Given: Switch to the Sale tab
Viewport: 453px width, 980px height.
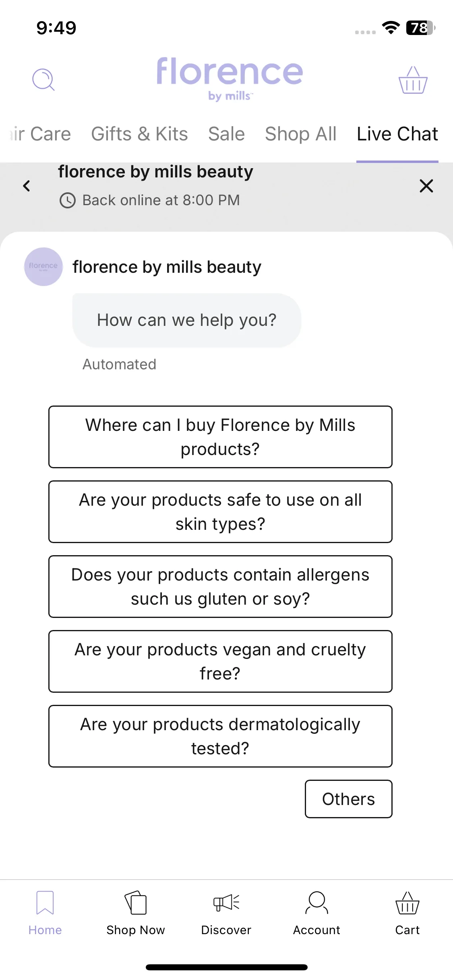Looking at the screenshot, I should [x=226, y=134].
